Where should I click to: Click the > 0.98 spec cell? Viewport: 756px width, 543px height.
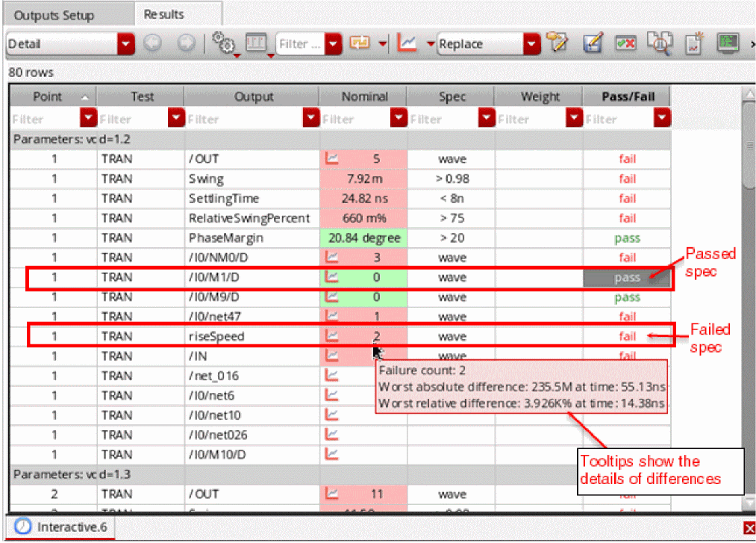[x=452, y=179]
